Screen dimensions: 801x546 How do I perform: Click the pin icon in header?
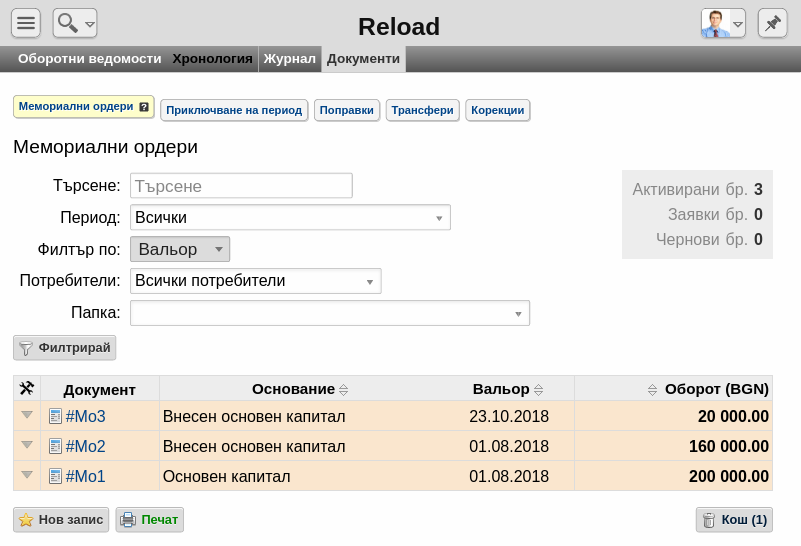coord(772,23)
